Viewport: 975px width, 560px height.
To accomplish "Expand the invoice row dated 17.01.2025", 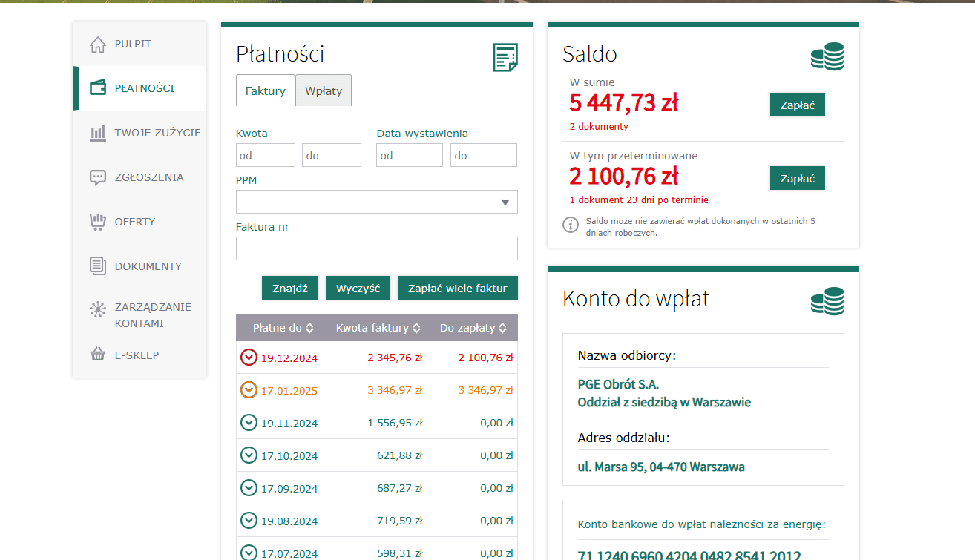I will point(249,390).
